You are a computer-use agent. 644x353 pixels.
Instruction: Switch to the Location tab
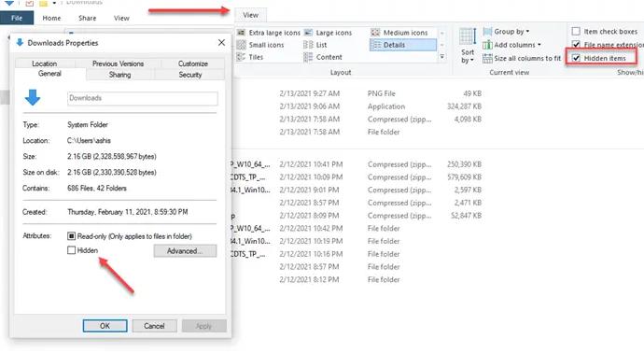[x=45, y=64]
